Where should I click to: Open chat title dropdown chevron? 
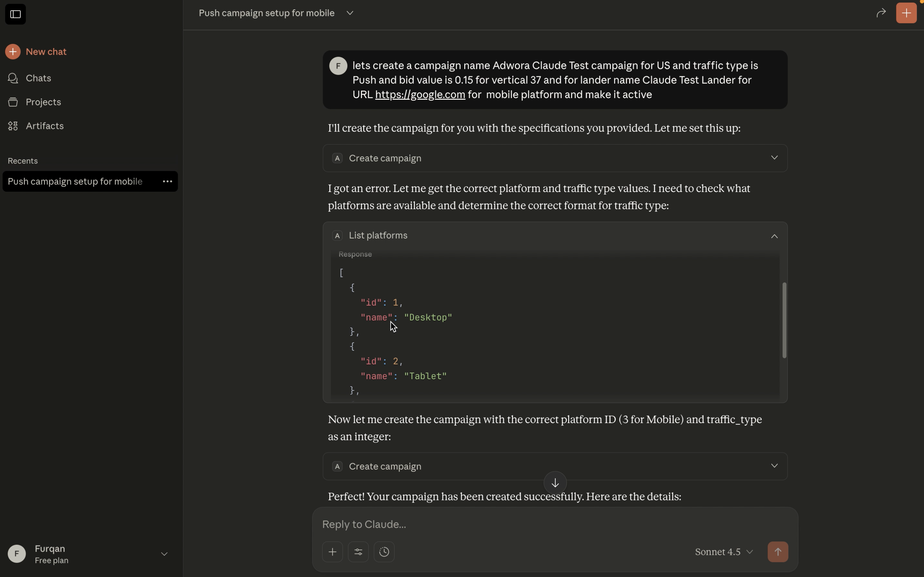coord(350,13)
